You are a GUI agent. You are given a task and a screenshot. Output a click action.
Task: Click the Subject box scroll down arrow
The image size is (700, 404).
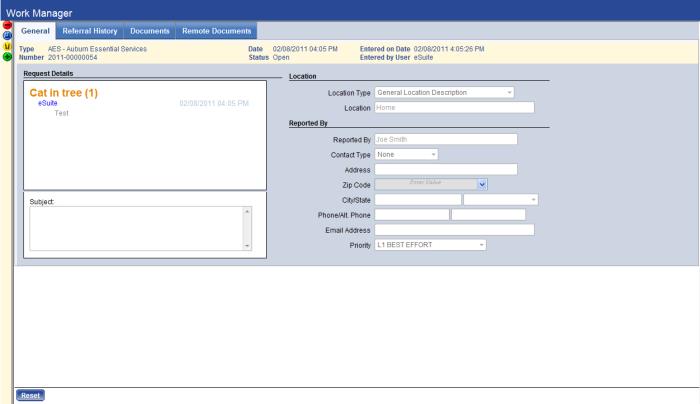248,245
